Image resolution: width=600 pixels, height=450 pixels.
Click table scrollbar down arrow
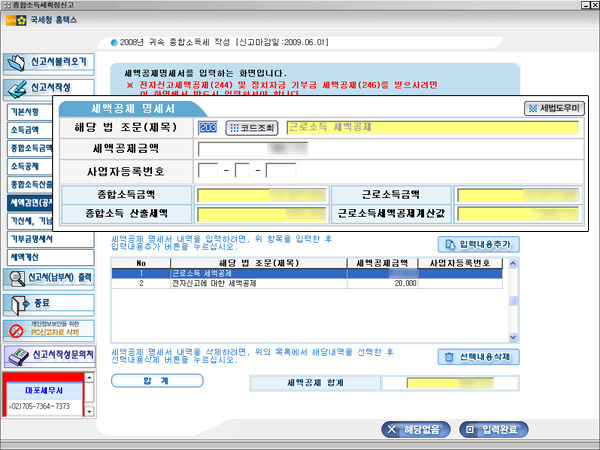click(513, 337)
